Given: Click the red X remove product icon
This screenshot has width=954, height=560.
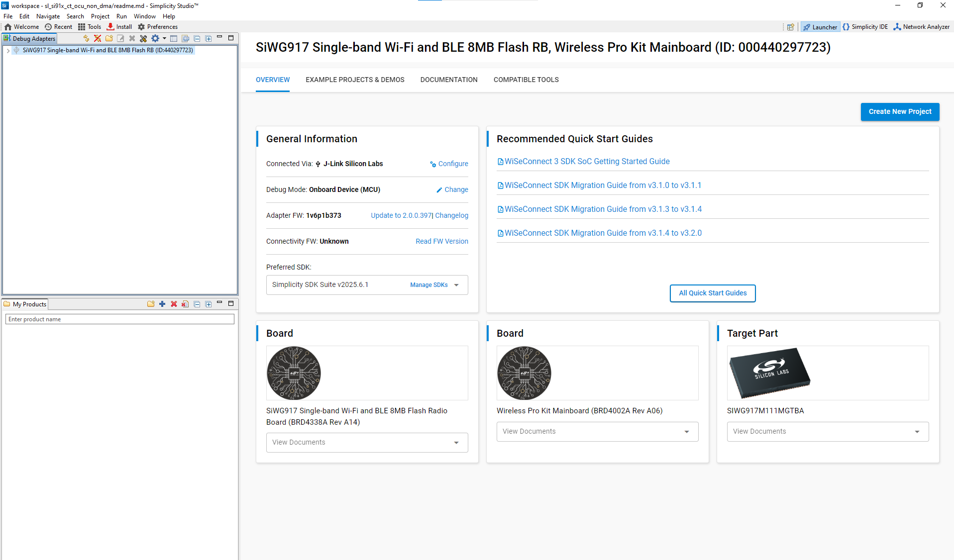Looking at the screenshot, I should pyautogui.click(x=174, y=304).
